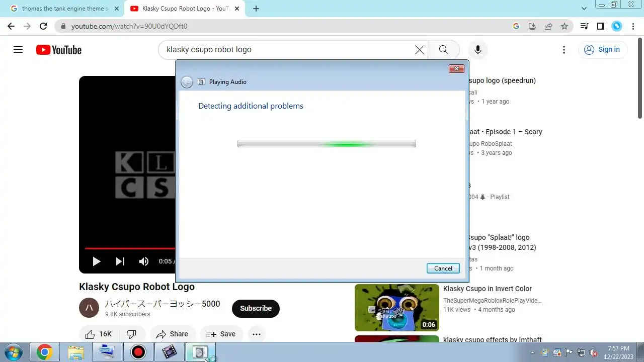Subscribe to the channel

256,308
